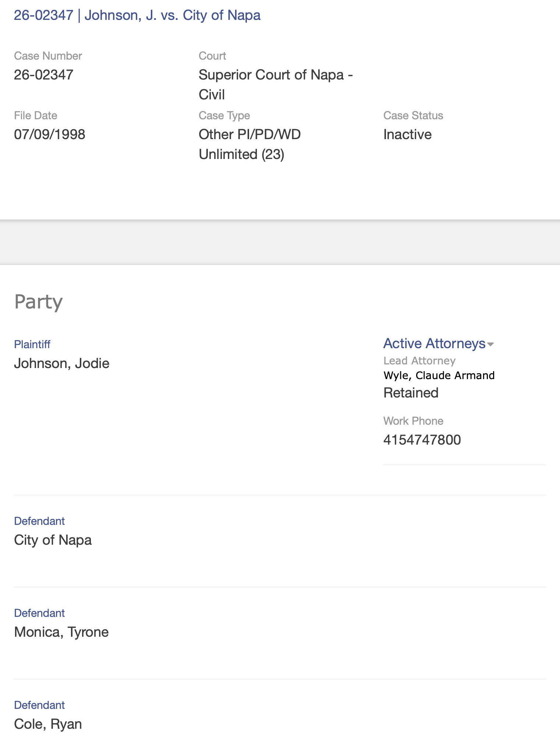Screen dimensions: 560x742
Task: Click the work phone number 4154747800
Action: coord(422,440)
